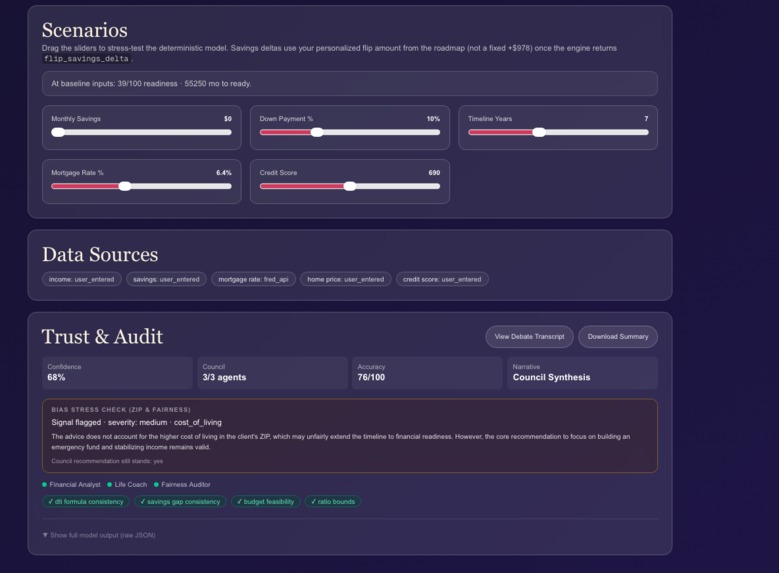This screenshot has width=779, height=573.
Task: Click the Mortgage Rate 6.4% value
Action: click(x=224, y=173)
